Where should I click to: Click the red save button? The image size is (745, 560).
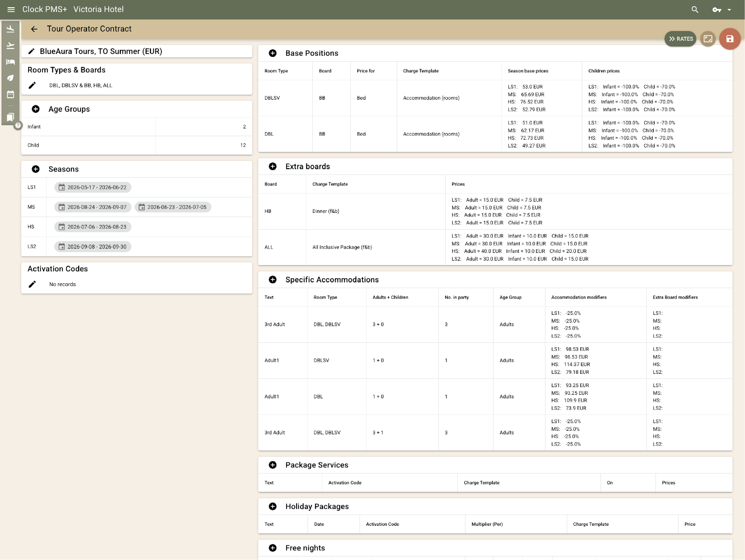(729, 39)
